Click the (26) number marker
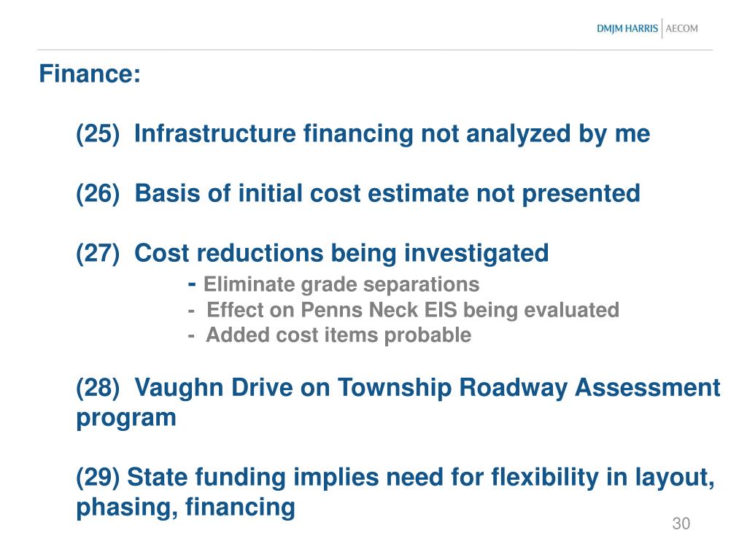Screen dimensions: 747x560 [98, 194]
